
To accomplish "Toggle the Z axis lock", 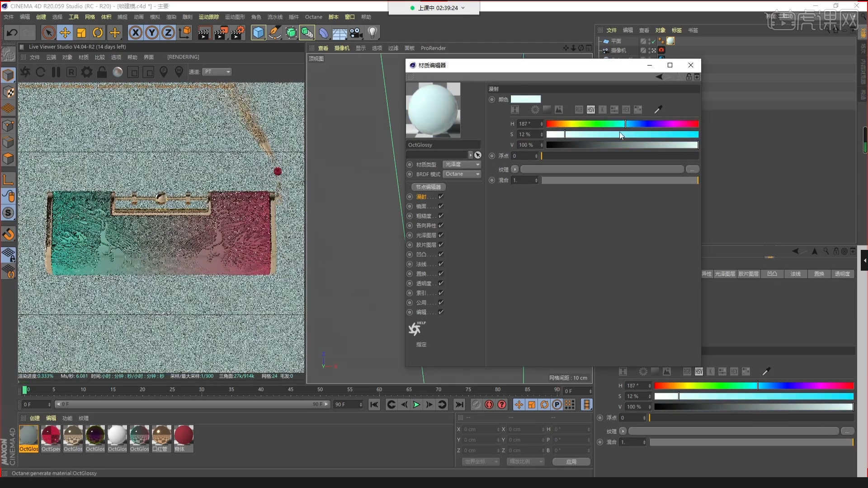I will point(168,33).
